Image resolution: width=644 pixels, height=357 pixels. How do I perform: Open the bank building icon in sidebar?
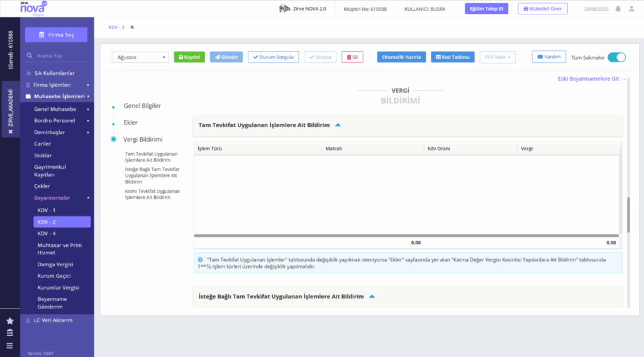10,332
